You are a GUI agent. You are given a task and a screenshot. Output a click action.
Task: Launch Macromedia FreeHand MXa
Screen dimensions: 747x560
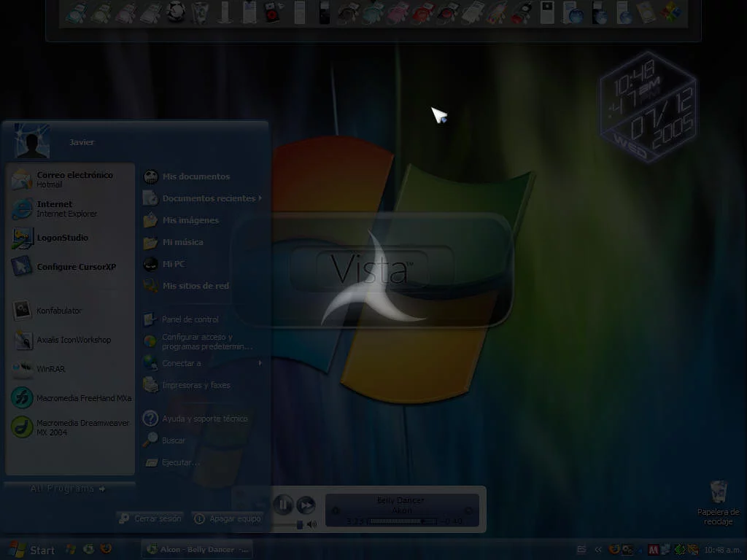[73, 398]
